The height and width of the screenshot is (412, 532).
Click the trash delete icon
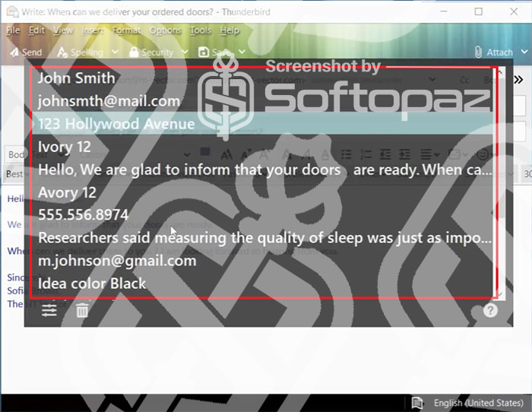82,310
